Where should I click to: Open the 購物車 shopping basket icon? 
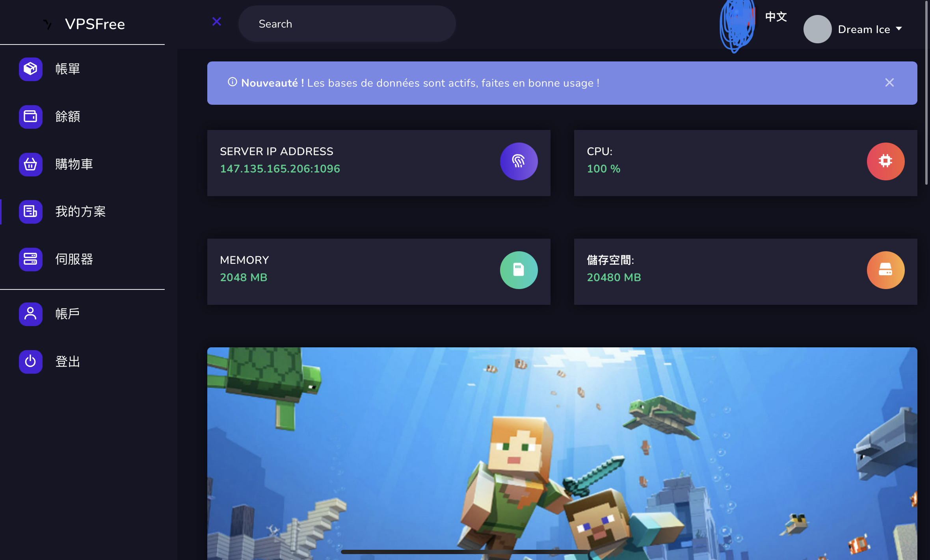coord(31,164)
